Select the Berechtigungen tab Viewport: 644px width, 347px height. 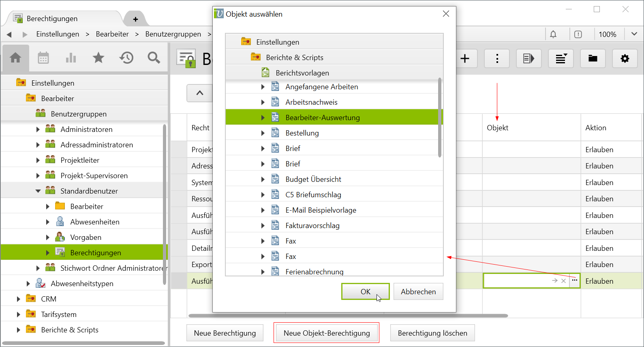[52, 19]
